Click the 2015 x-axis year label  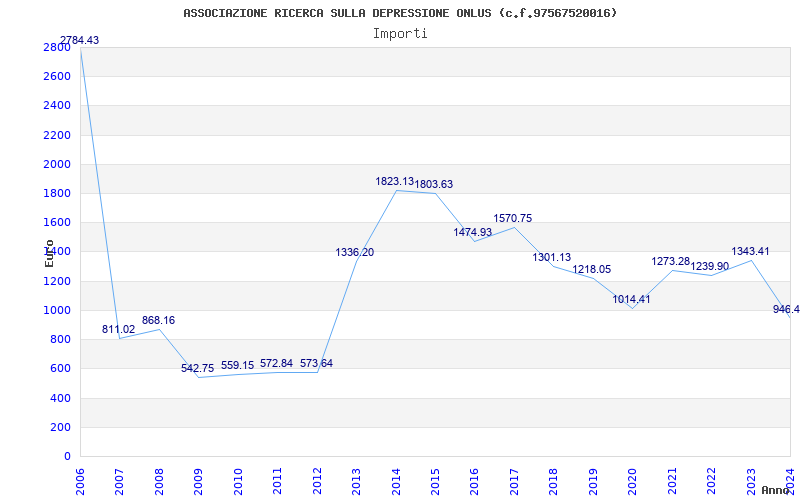(x=435, y=481)
